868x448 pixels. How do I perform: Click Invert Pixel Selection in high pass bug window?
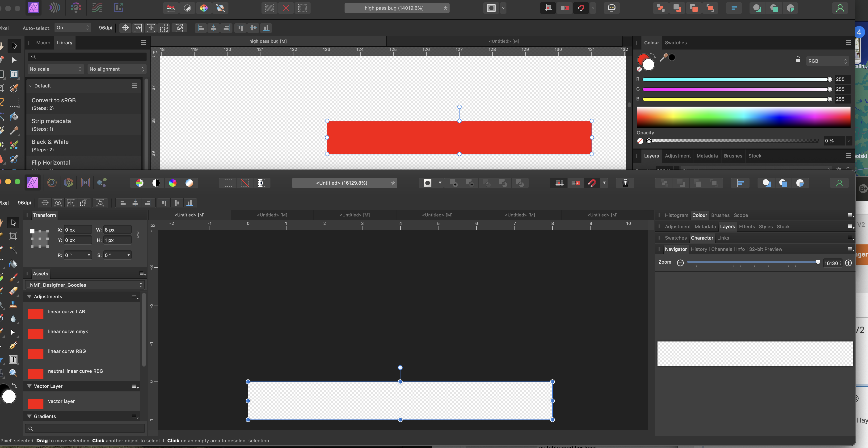302,8
